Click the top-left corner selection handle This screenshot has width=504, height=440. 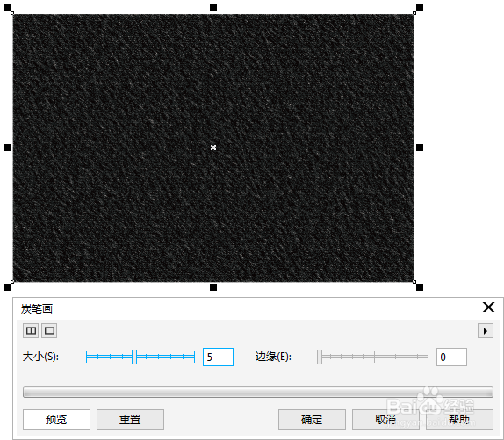tap(7, 8)
